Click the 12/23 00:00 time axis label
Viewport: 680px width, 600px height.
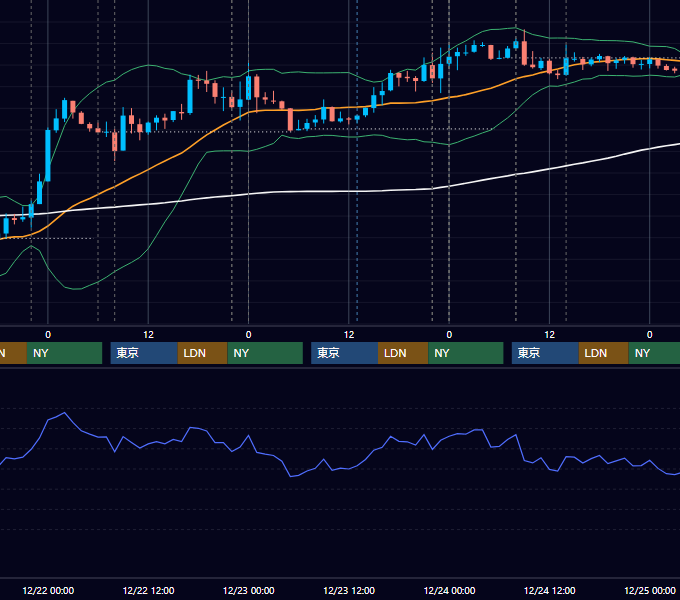(x=248, y=590)
